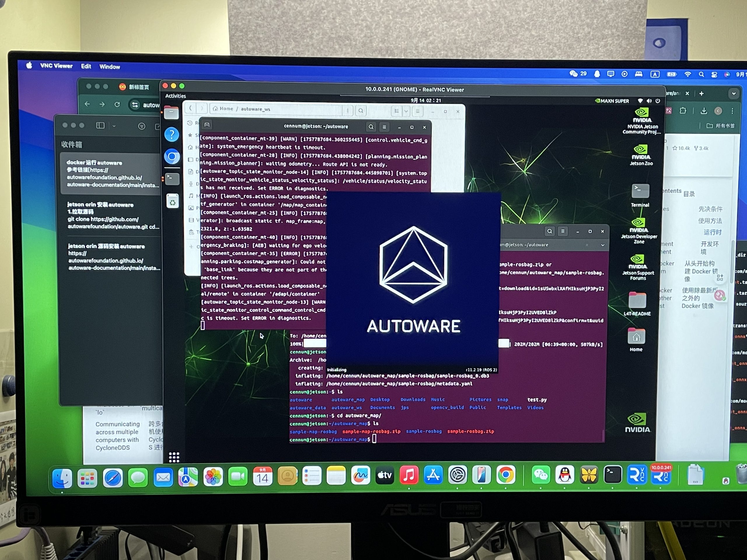747x560 pixels.
Task: Open the Edit menu of VNC Viewer
Action: 85,66
